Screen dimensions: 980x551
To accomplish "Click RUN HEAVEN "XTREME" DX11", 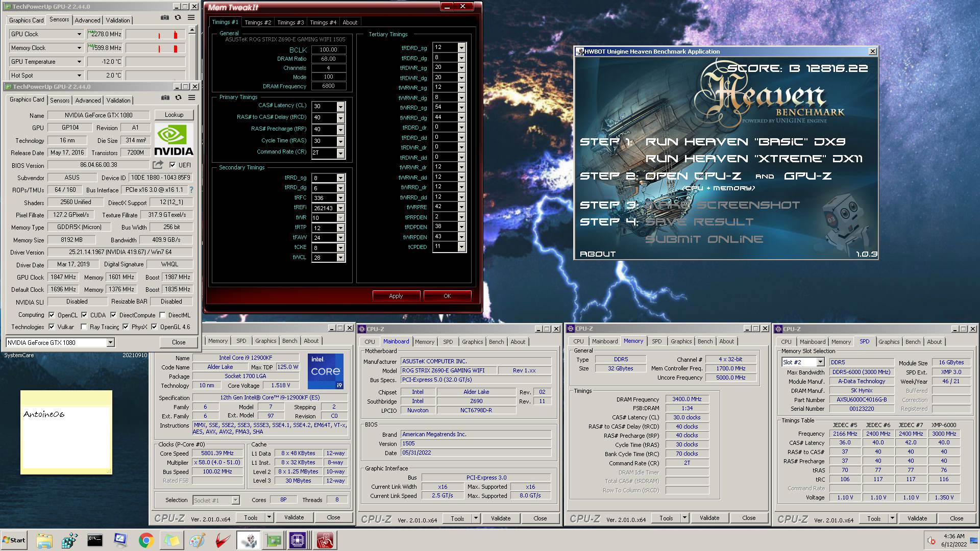I will (x=754, y=159).
